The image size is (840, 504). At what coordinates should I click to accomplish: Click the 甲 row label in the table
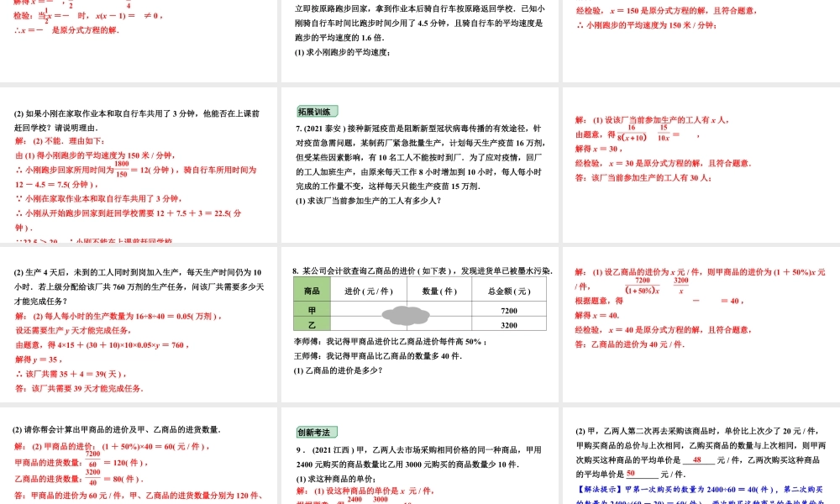tap(312, 309)
